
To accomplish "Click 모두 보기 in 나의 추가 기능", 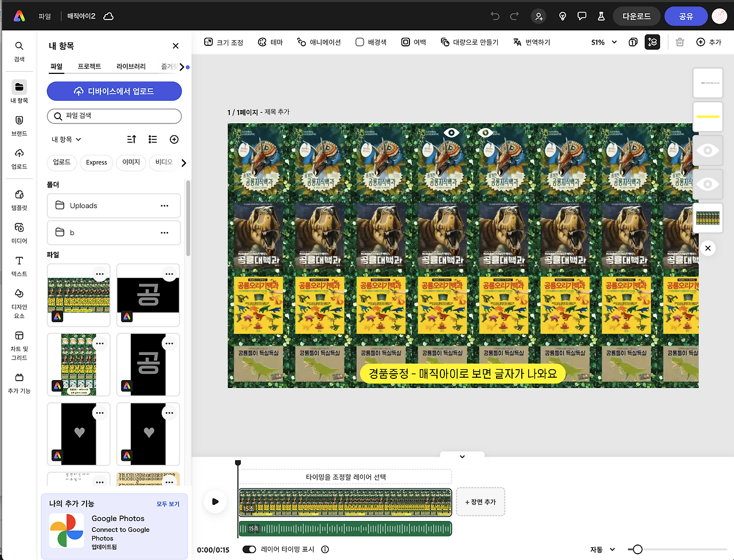I will coord(168,504).
